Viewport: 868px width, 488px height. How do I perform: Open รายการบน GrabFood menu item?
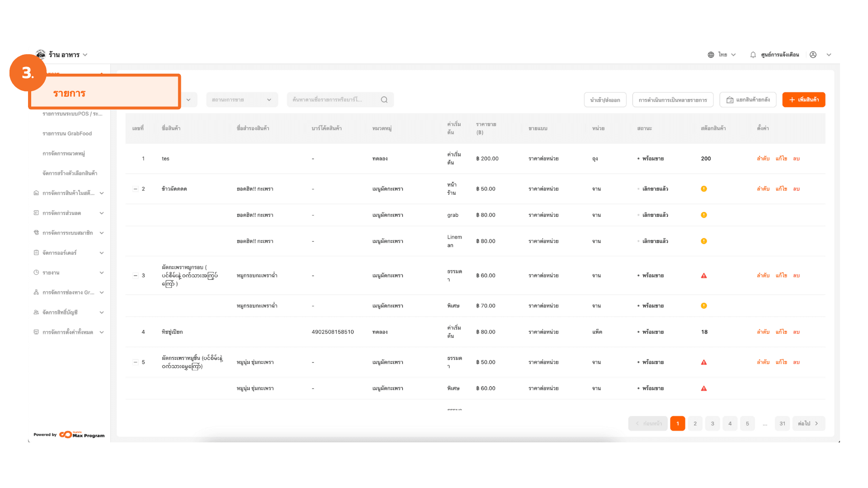click(67, 134)
